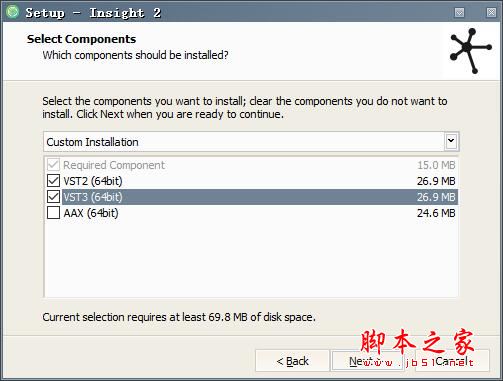The image size is (503, 381).
Task: Uncheck the VST3 (64bit) checkbox
Action: pyautogui.click(x=53, y=197)
